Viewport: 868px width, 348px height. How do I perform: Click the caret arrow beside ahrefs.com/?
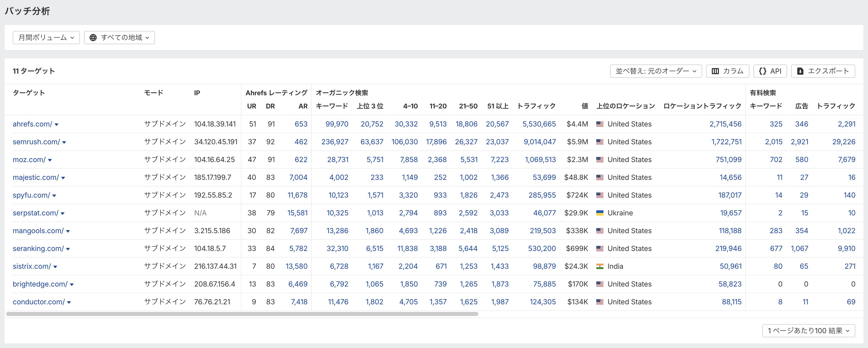click(x=57, y=124)
